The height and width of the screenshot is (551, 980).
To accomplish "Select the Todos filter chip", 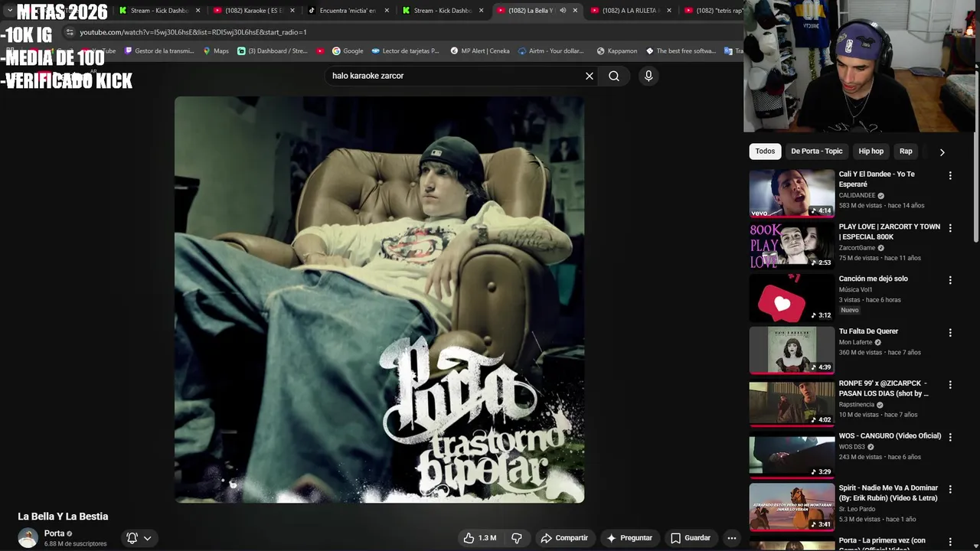I will click(766, 151).
